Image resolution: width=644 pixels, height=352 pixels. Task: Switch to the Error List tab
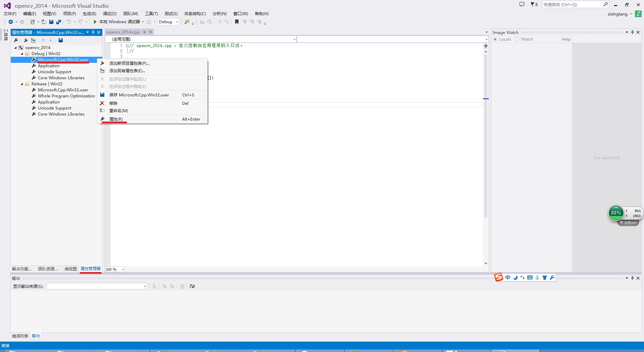[x=20, y=336]
